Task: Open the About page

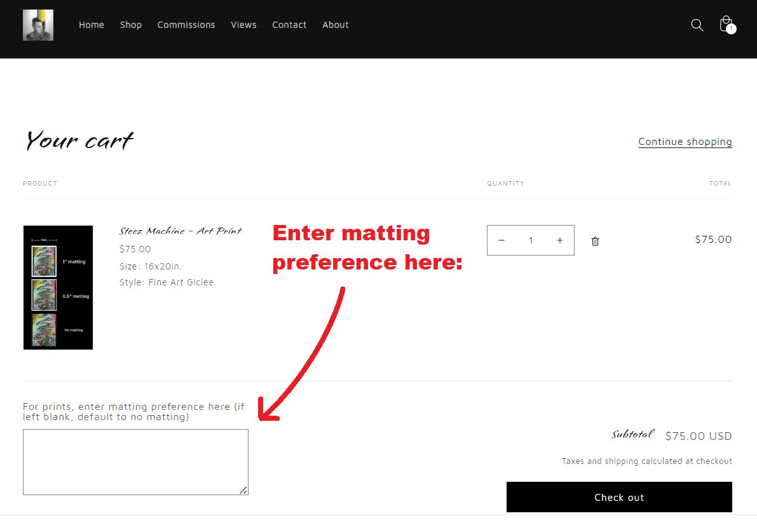Action: [335, 25]
